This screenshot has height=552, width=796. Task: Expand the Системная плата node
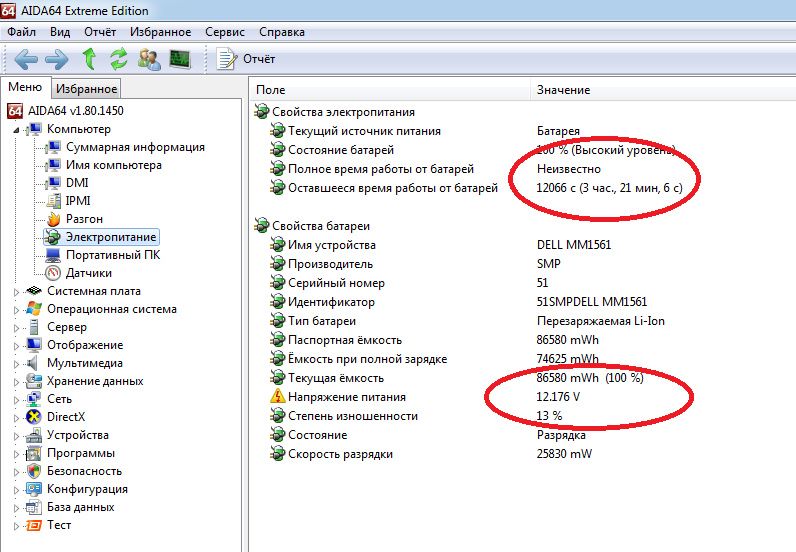point(16,292)
